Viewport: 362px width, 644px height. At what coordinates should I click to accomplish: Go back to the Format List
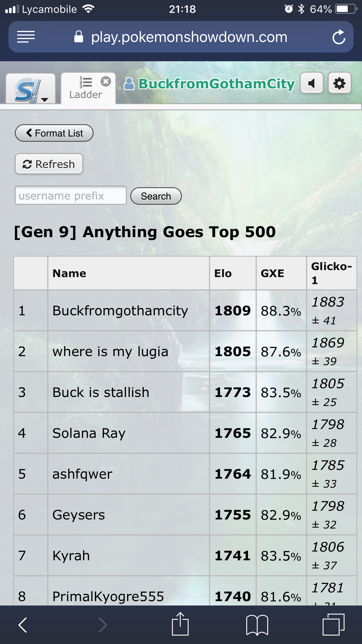click(54, 133)
